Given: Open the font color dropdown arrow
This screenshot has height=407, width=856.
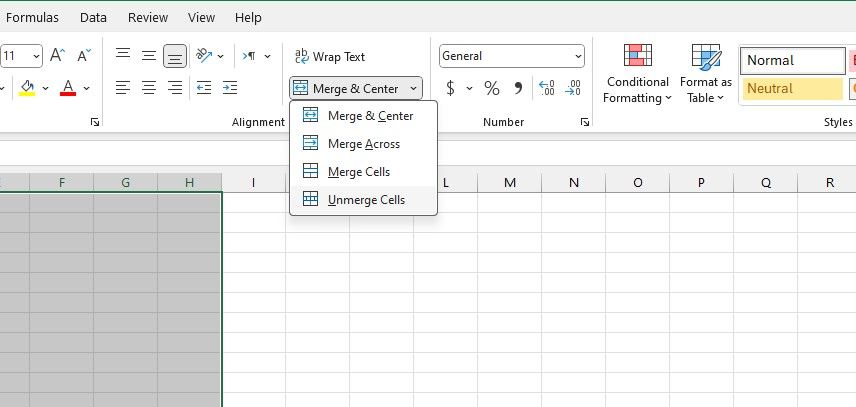Looking at the screenshot, I should [87, 88].
